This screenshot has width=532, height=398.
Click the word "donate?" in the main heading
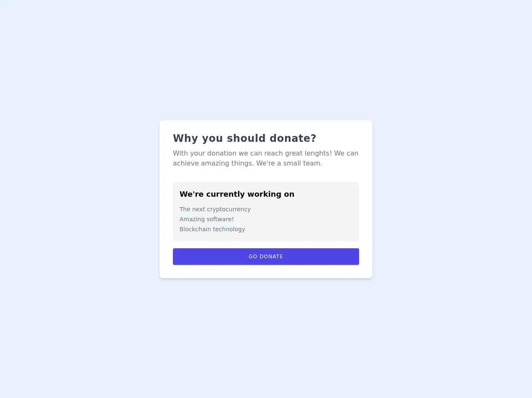point(293,138)
